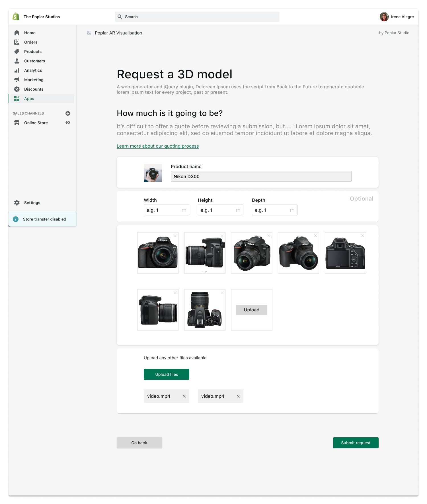The image size is (427, 504).
Task: Open Discounts from the sidebar
Action: coord(34,89)
